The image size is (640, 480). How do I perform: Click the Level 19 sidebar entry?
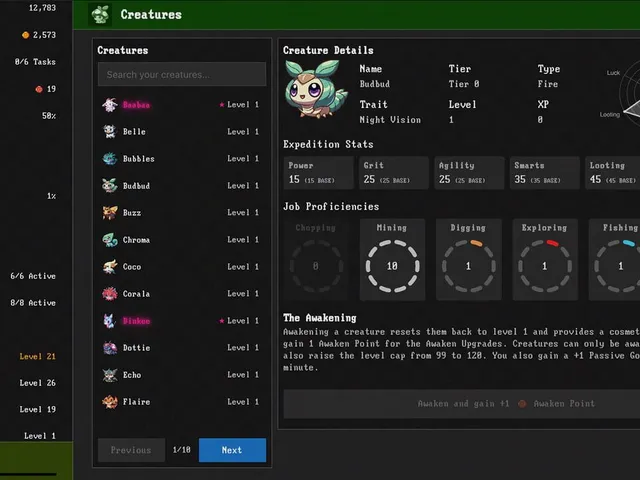tap(38, 409)
